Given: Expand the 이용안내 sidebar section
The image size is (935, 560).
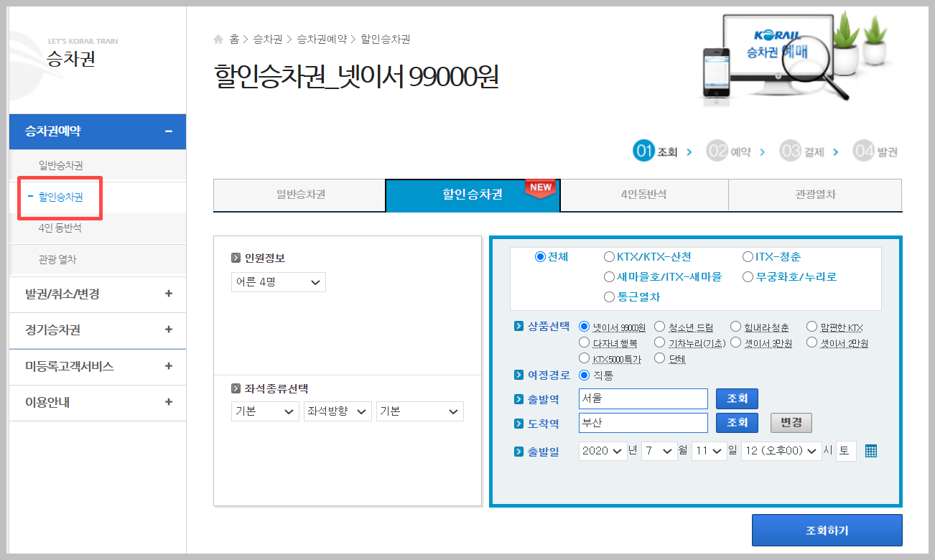Looking at the screenshot, I should [169, 401].
